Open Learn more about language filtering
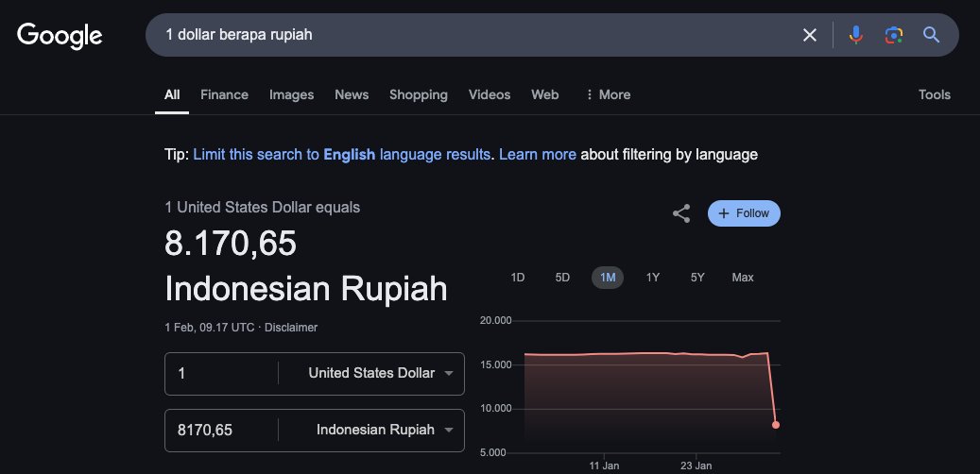980x474 pixels. tap(538, 154)
